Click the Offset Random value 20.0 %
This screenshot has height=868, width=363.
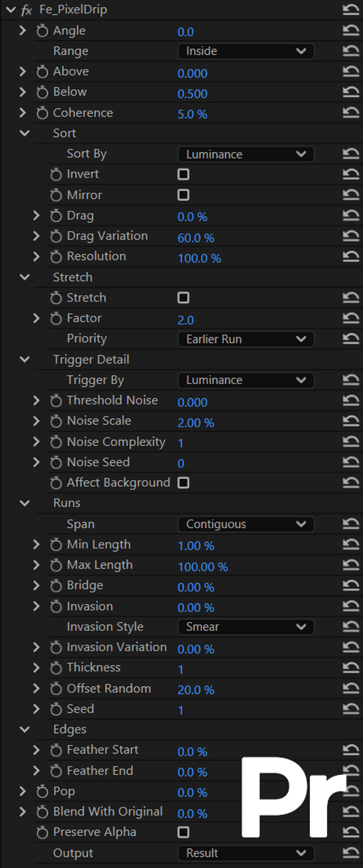coord(196,690)
